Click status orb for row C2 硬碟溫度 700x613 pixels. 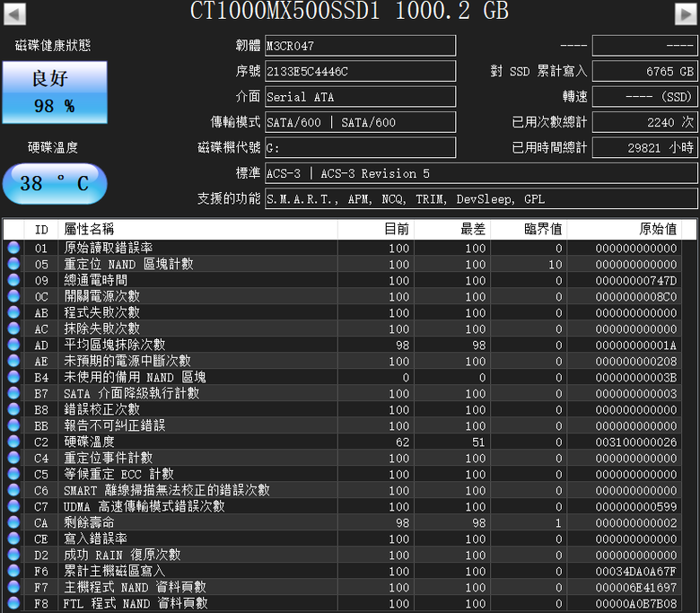(x=13, y=441)
